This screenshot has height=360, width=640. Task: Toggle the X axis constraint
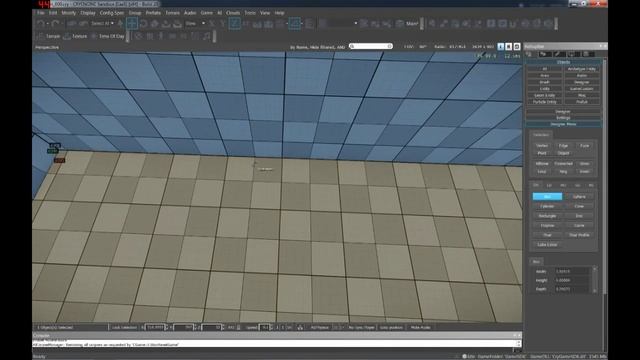(x=212, y=24)
